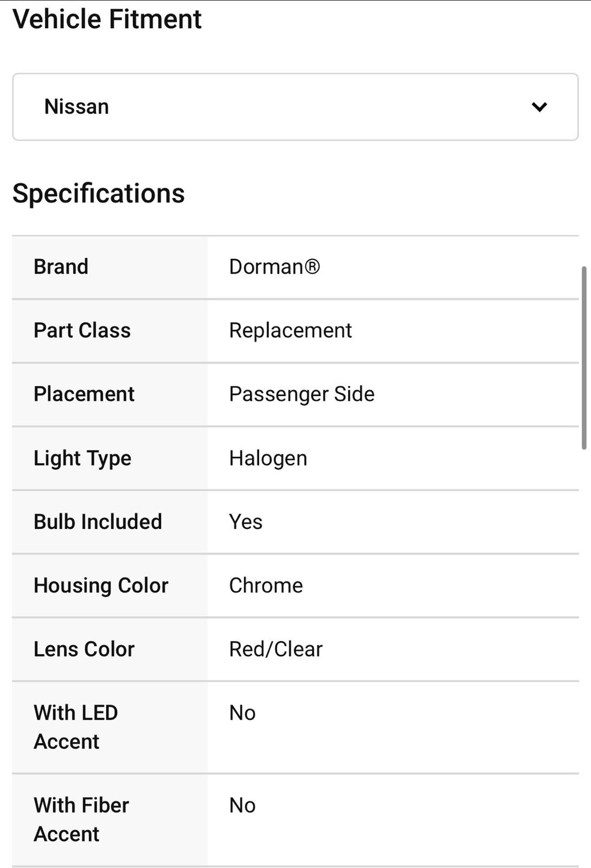The image size is (591, 868).
Task: Click the Specifications heading
Action: pyautogui.click(x=99, y=193)
